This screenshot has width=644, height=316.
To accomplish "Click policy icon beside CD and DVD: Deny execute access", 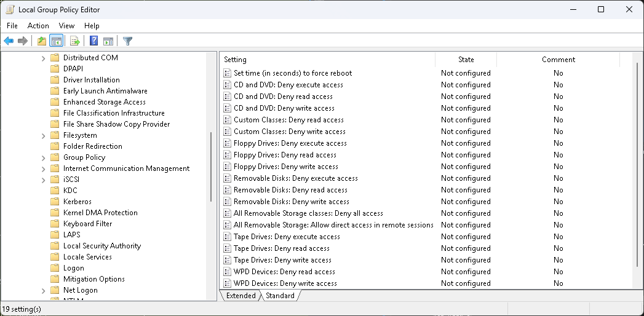I will coord(227,85).
